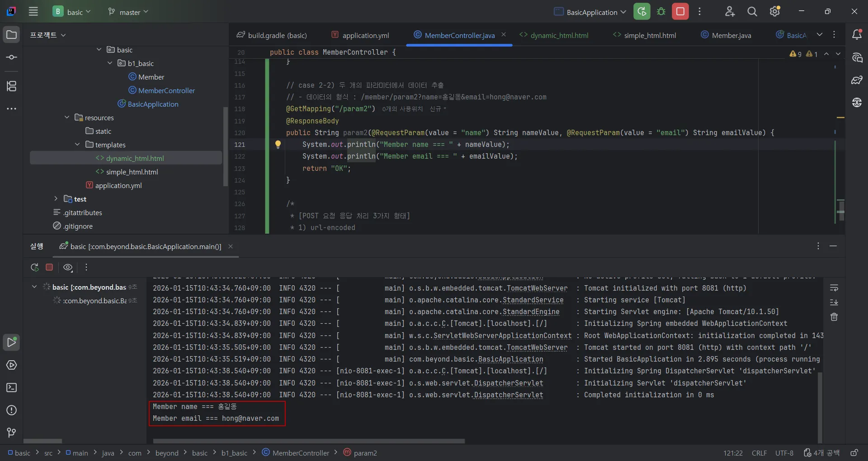Click the project tree vertical scrollbar
Viewport: 868px width, 461px height.
pyautogui.click(x=225, y=146)
